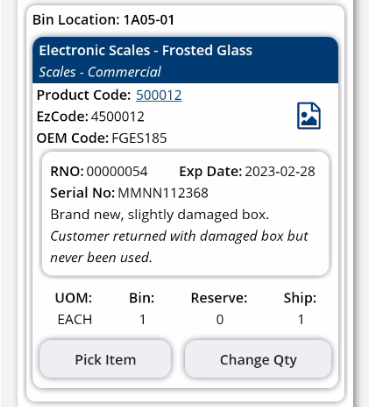
Task: Open the product image icon
Action: tap(309, 116)
